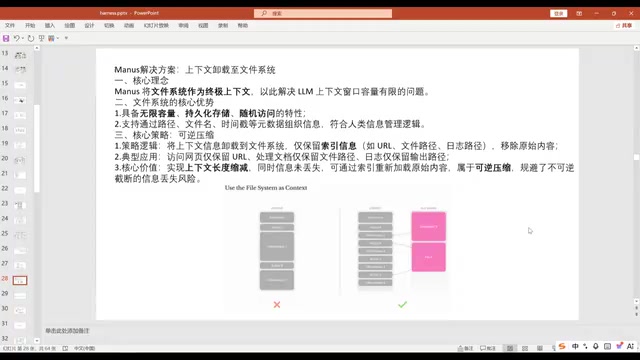Switch to the 绘图 (Draw) ribbon tab

(x=69, y=25)
